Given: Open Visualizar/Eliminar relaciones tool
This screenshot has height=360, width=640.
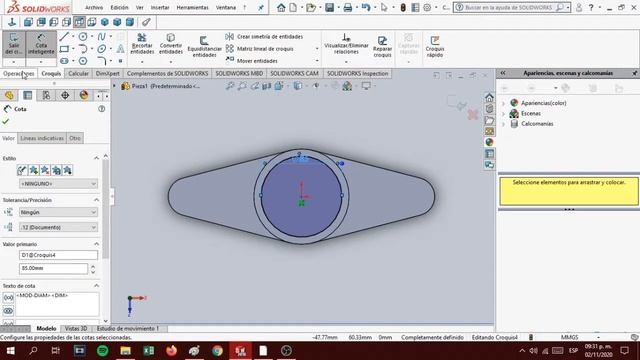Looking at the screenshot, I should click(x=346, y=44).
